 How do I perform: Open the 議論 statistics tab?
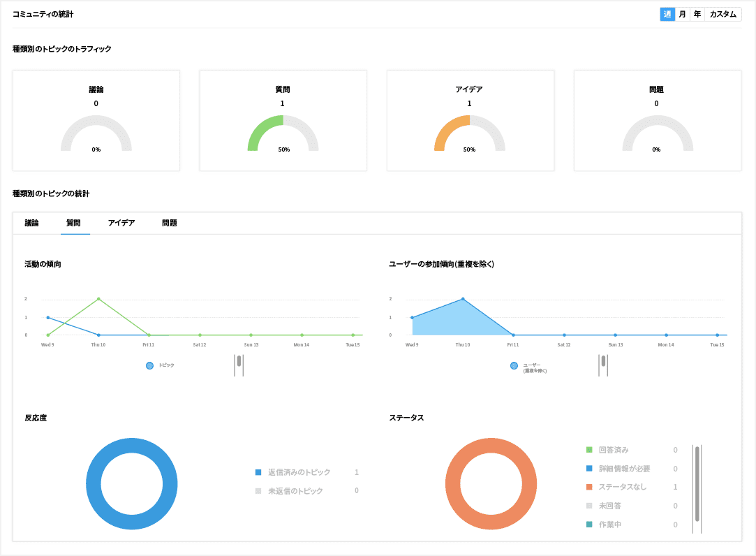click(x=32, y=223)
